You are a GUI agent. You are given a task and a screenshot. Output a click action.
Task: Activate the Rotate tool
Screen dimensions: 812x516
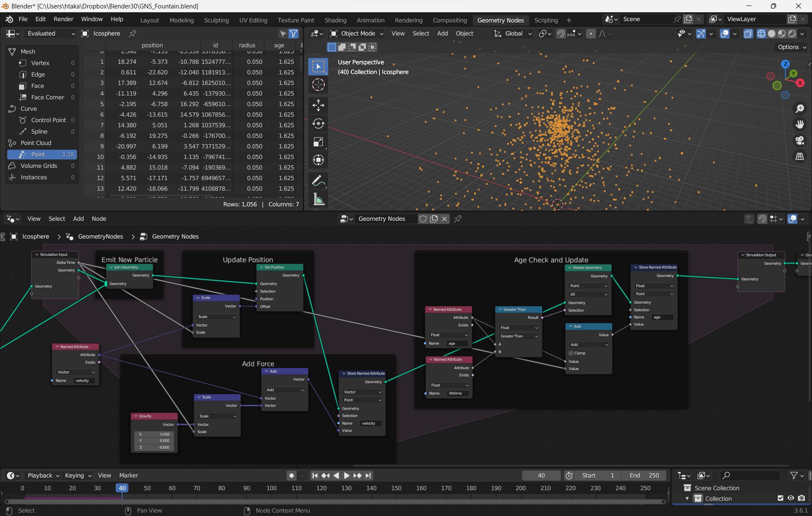point(318,124)
